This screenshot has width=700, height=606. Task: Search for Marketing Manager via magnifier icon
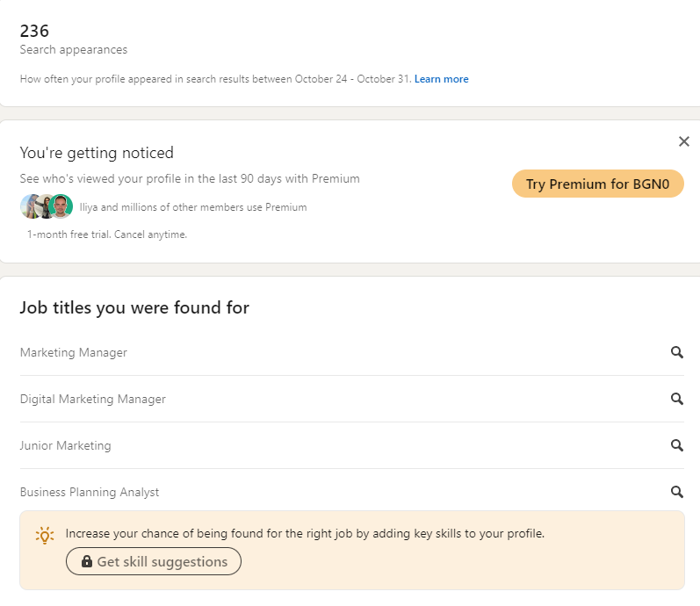(677, 352)
